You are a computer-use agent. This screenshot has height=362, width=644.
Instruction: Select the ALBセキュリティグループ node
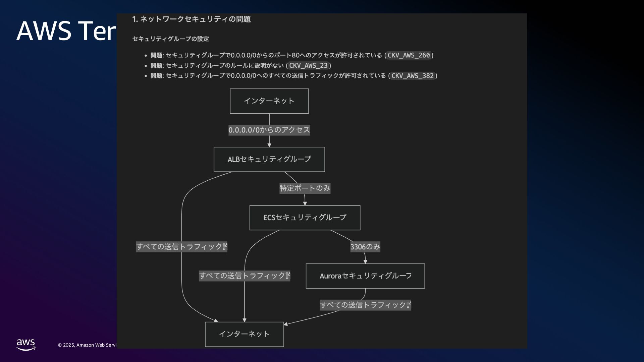pyautogui.click(x=269, y=159)
